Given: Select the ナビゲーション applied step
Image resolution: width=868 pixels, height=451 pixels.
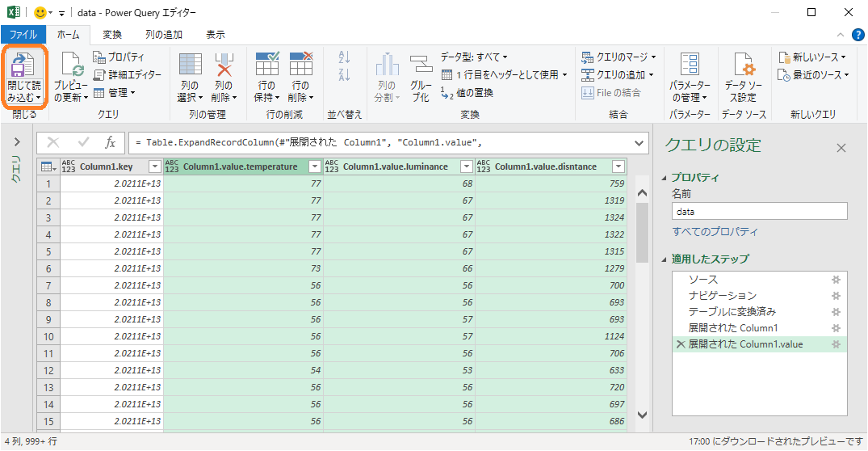Looking at the screenshot, I should (x=722, y=296).
